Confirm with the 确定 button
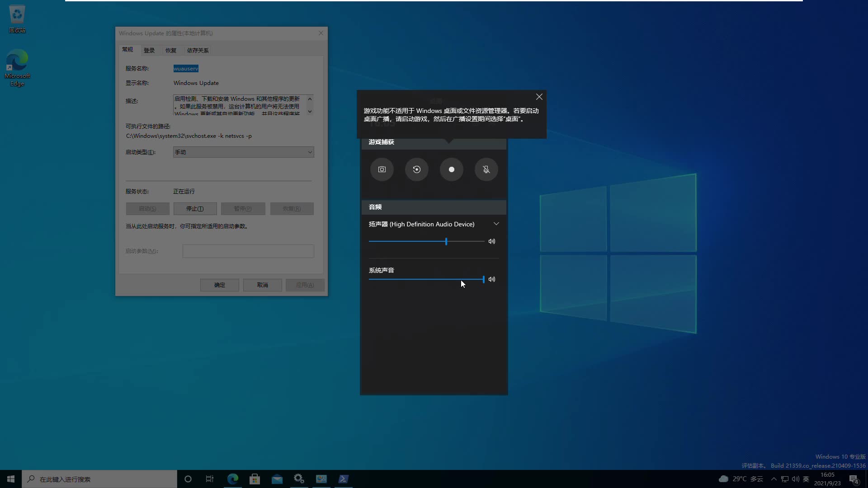This screenshot has height=488, width=868. tap(220, 285)
